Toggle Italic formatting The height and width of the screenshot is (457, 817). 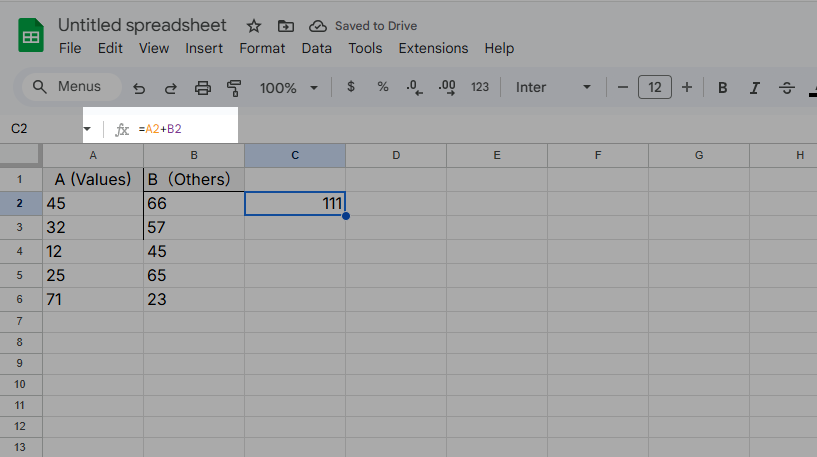pyautogui.click(x=755, y=88)
